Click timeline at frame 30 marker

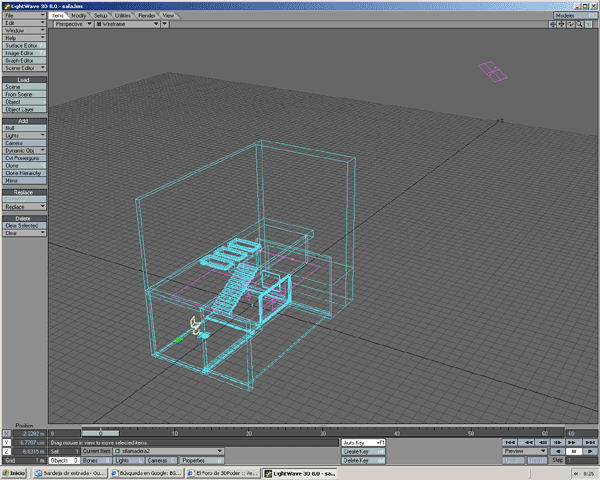(x=323, y=433)
